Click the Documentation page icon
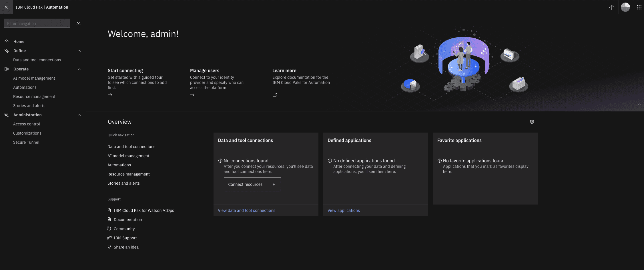 point(109,219)
